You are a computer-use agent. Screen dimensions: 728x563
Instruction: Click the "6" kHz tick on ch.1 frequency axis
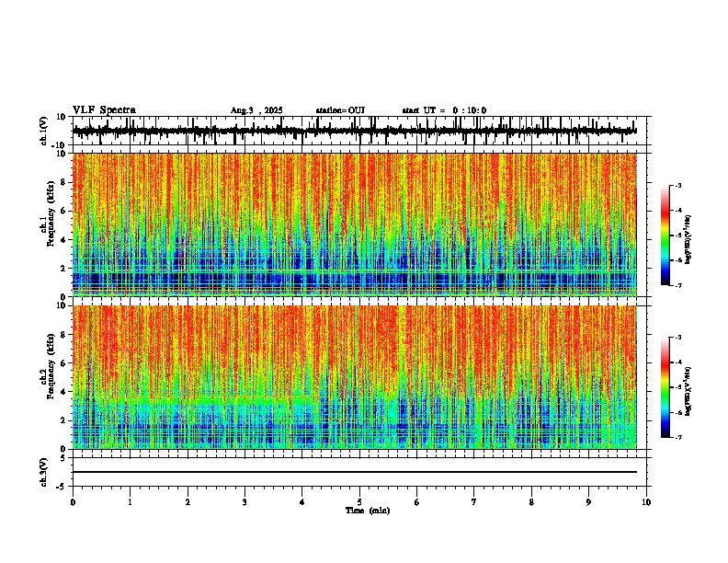64,212
